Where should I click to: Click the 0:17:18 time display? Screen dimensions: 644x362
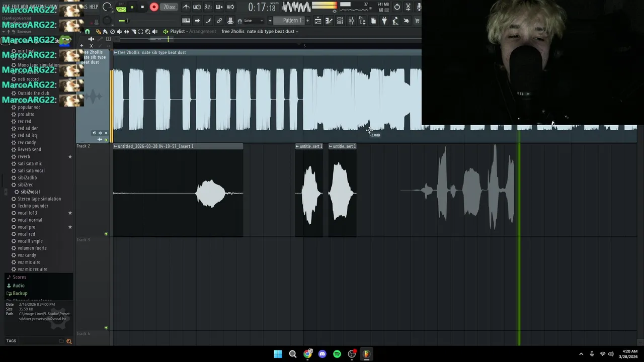click(x=262, y=8)
